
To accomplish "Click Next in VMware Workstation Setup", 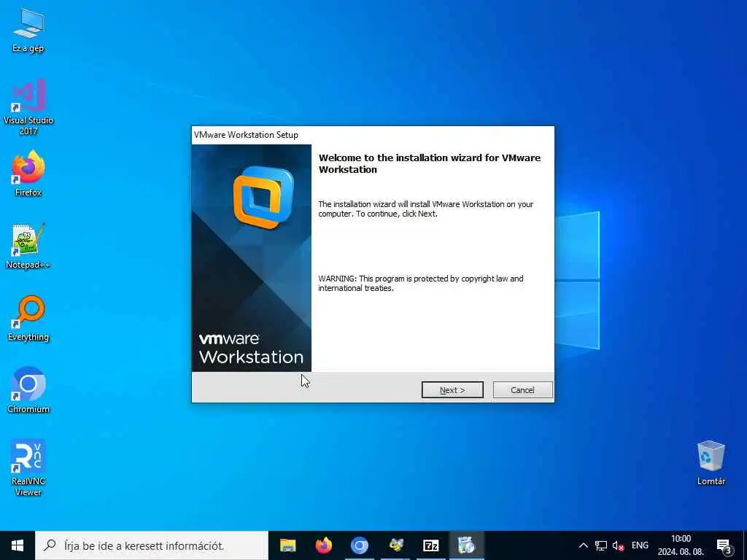I will (x=452, y=390).
